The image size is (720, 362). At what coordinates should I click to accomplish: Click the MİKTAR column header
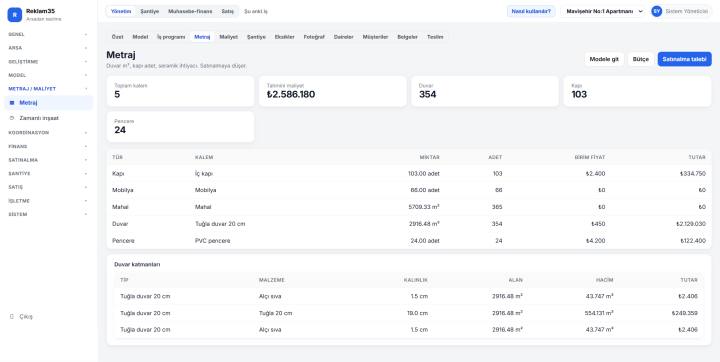(x=429, y=157)
